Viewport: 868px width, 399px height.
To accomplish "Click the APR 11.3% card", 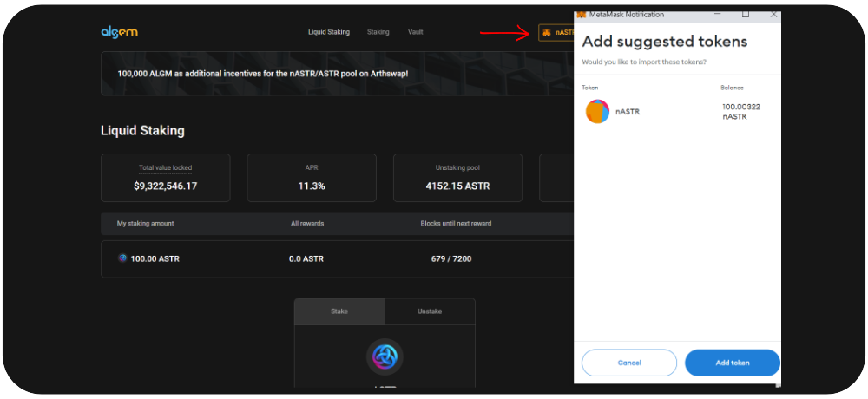I will (312, 178).
